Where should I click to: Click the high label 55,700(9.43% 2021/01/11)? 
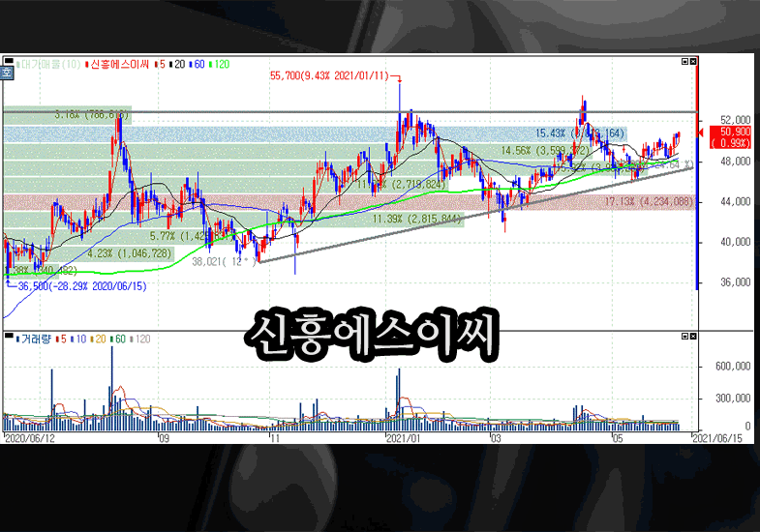329,76
